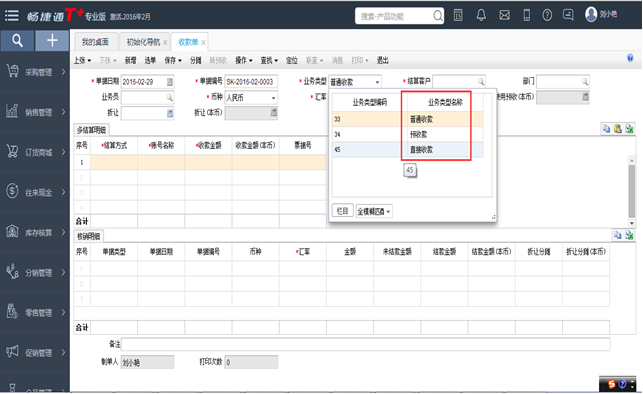The width and height of the screenshot is (643, 394).
Task: Click the vertical scrollbar of settlement grid
Action: pos(632,191)
